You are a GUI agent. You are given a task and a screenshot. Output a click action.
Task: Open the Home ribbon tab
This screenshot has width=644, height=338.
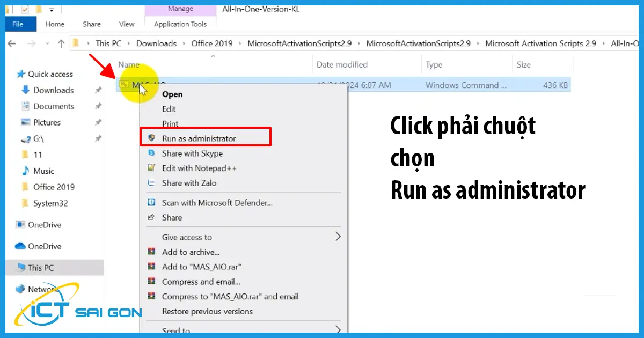55,24
